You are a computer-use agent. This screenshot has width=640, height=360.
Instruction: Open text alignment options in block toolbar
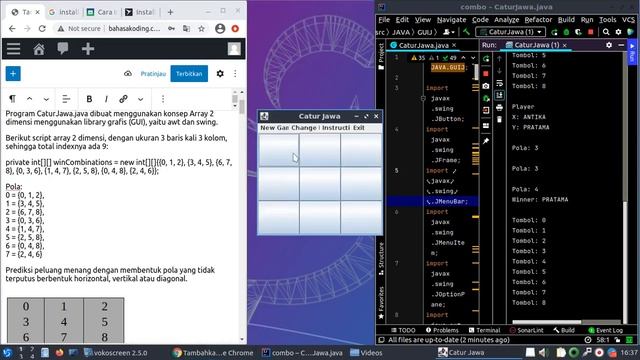pos(66,99)
